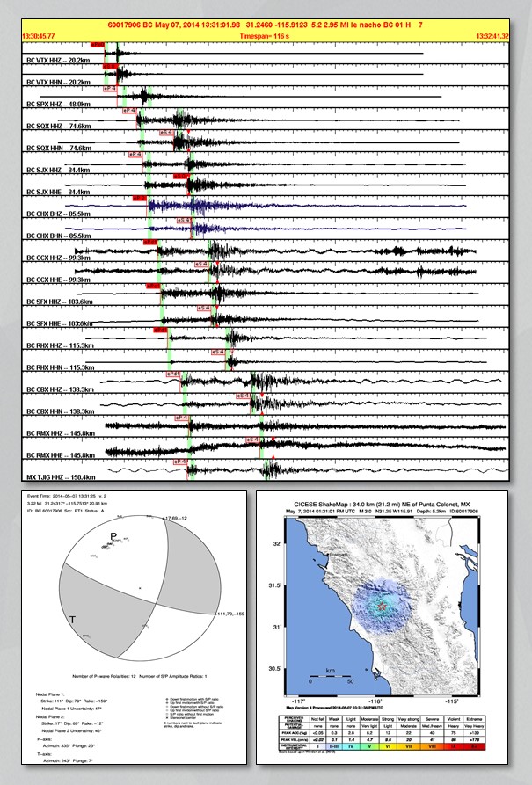Select the intensity IV legend color cell
The width and height of the screenshot is (532, 785).
click(351, 746)
